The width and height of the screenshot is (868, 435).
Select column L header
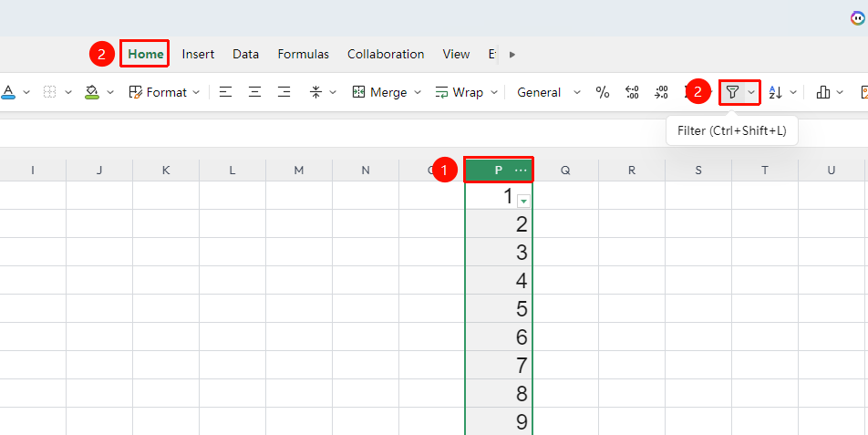[x=232, y=171]
